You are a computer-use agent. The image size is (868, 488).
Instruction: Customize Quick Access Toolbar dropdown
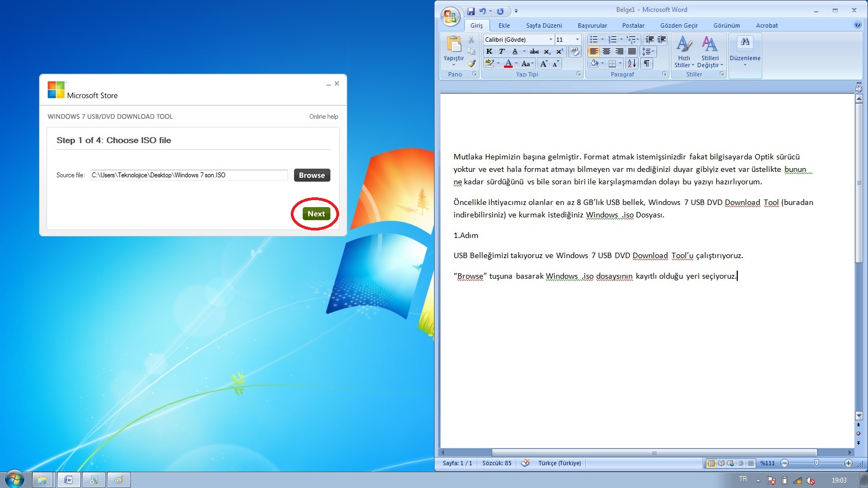pyautogui.click(x=516, y=11)
